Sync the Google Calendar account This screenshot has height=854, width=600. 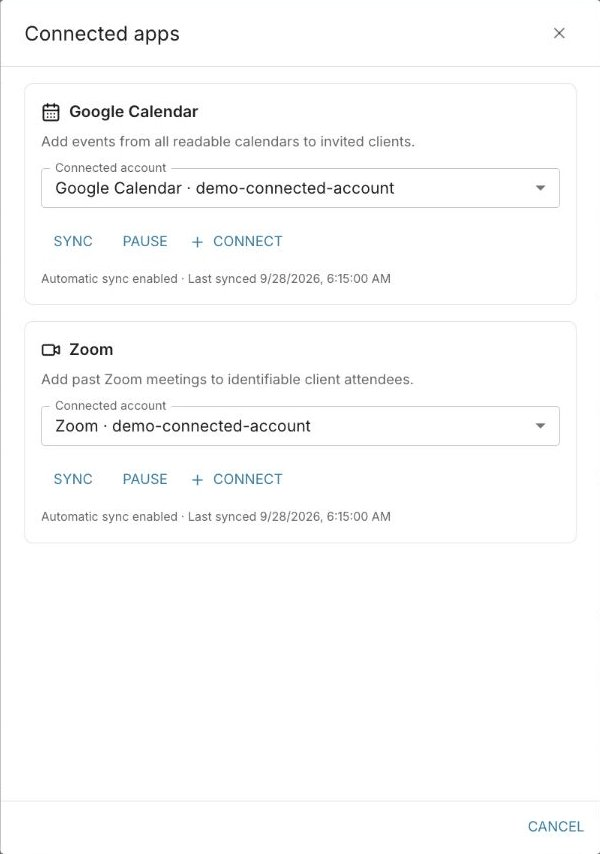point(73,241)
